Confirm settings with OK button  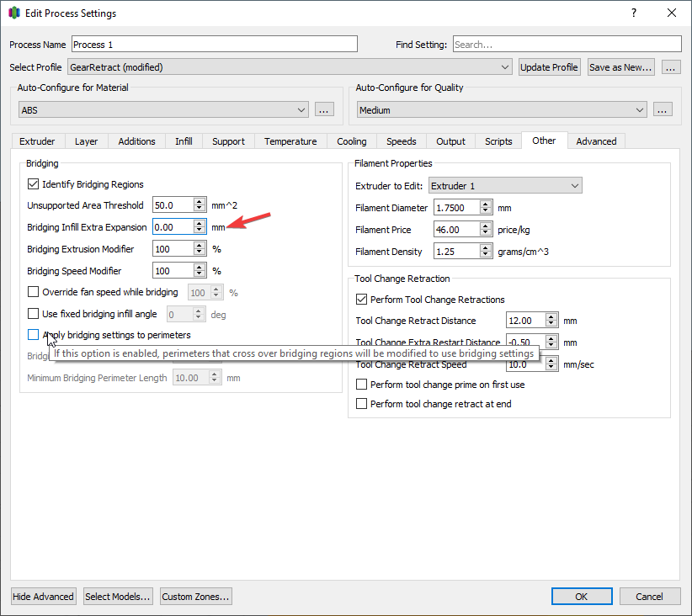(582, 596)
